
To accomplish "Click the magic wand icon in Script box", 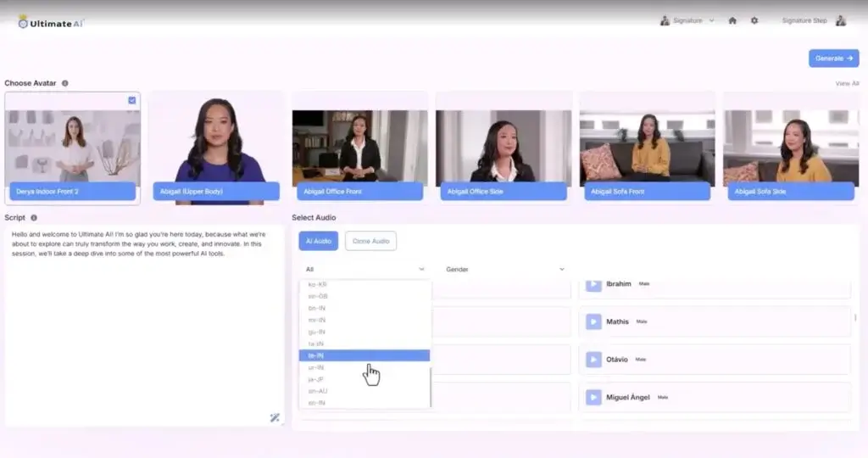I will coord(275,417).
